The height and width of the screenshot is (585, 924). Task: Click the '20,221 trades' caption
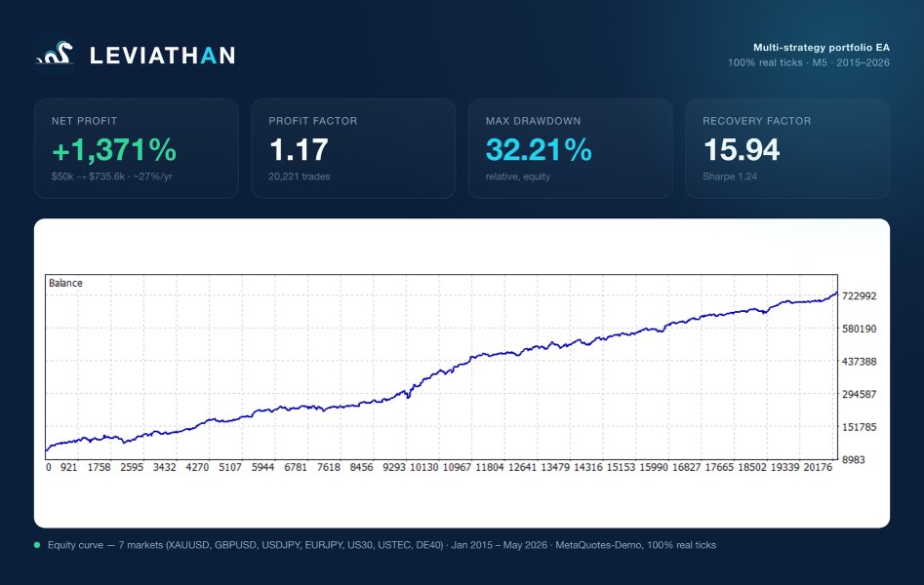point(300,176)
